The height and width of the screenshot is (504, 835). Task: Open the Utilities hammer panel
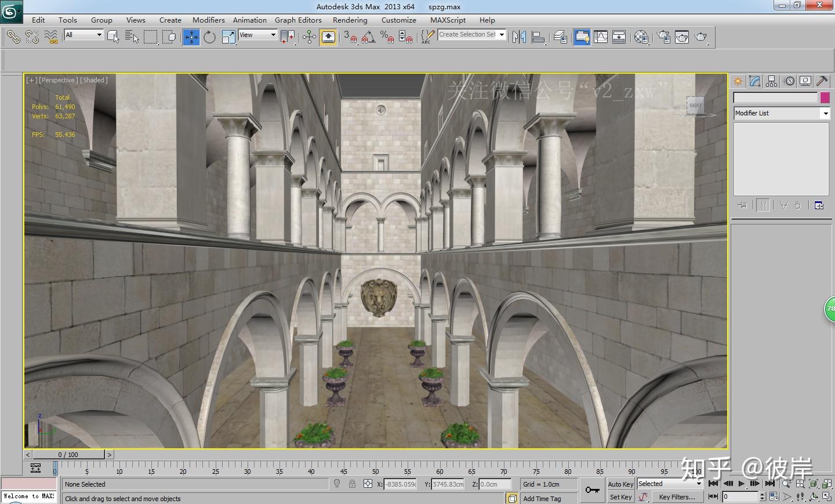[x=822, y=81]
